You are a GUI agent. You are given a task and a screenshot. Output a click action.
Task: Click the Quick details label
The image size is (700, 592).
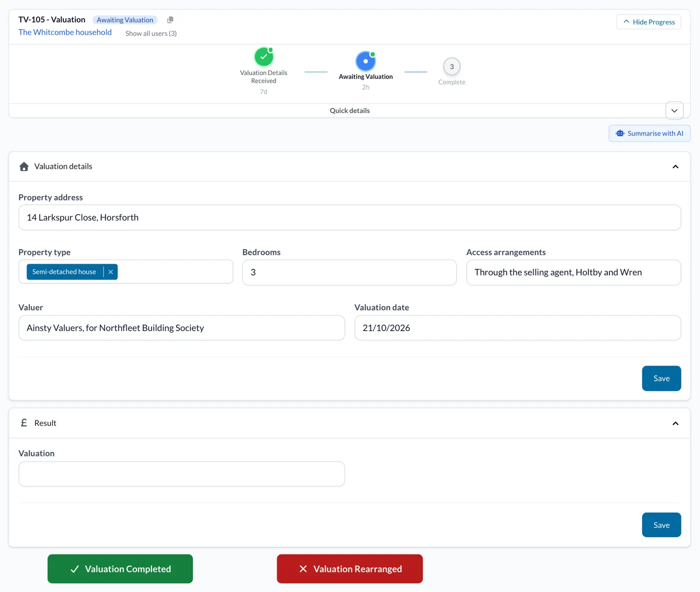tap(349, 111)
